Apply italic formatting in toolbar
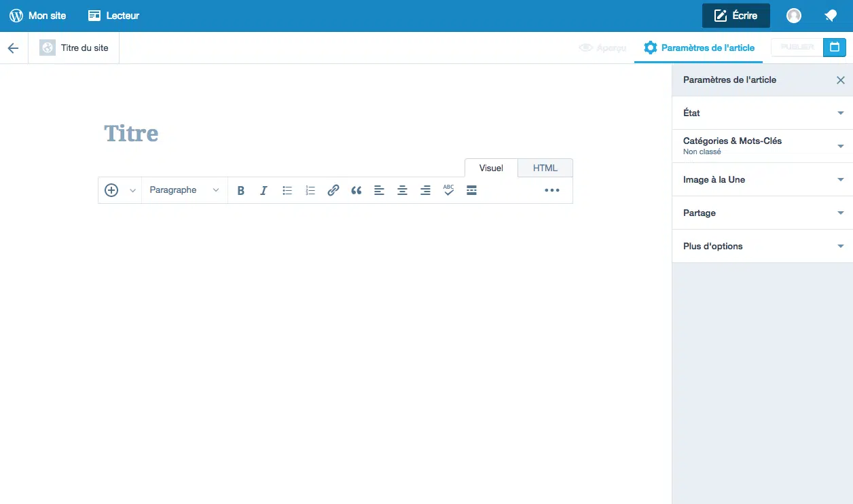The width and height of the screenshot is (853, 504). [x=264, y=191]
